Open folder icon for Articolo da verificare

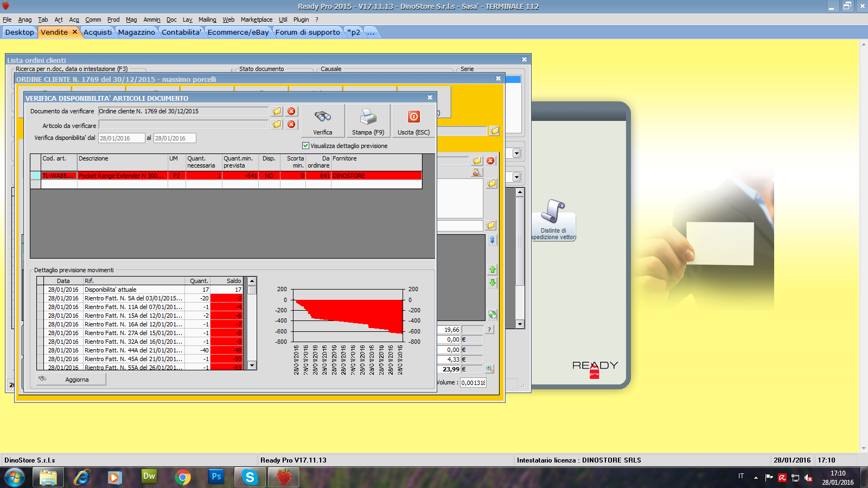pyautogui.click(x=277, y=124)
